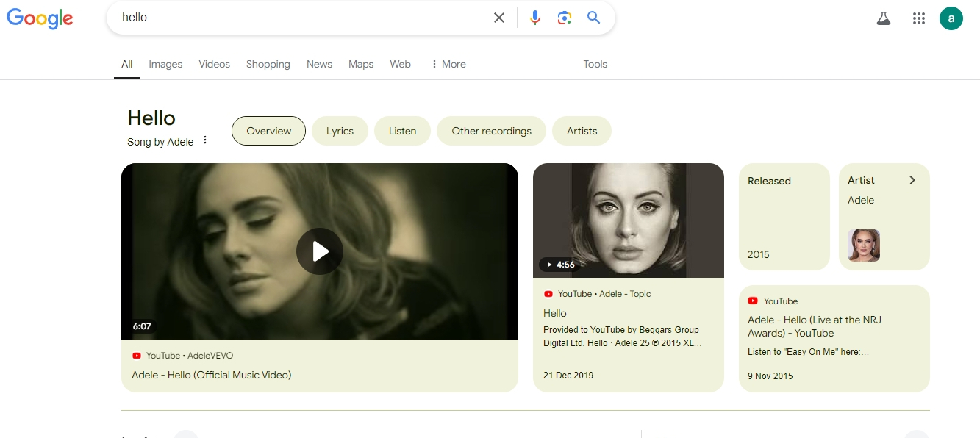
Task: Open Adele - Hello (Official Music Video) title
Action: [x=212, y=375]
